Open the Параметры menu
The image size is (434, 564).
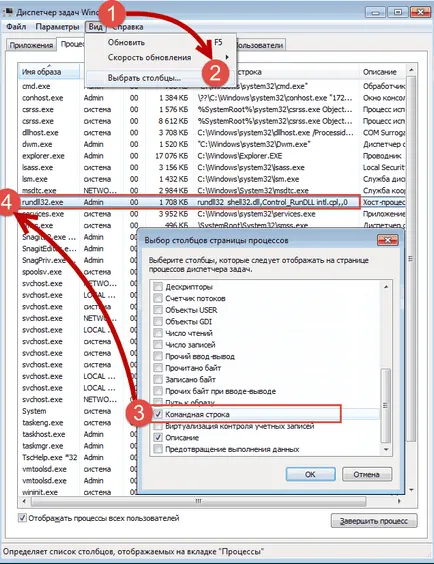coord(58,27)
